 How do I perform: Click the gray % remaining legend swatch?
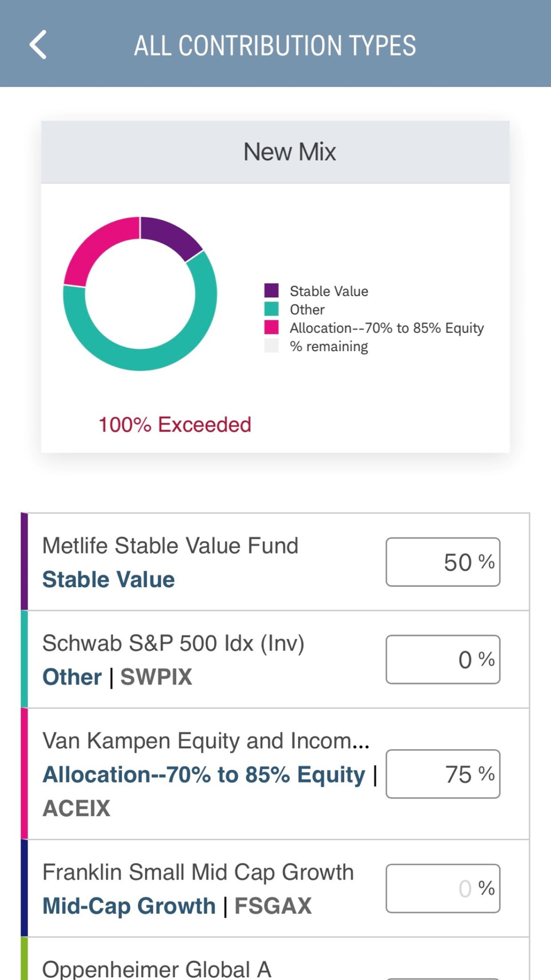click(x=272, y=346)
